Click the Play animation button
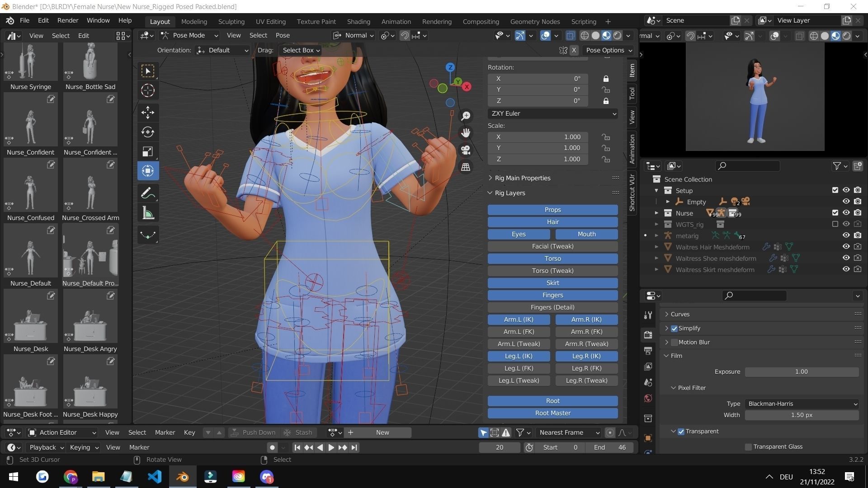868x488 pixels. tap(331, 447)
